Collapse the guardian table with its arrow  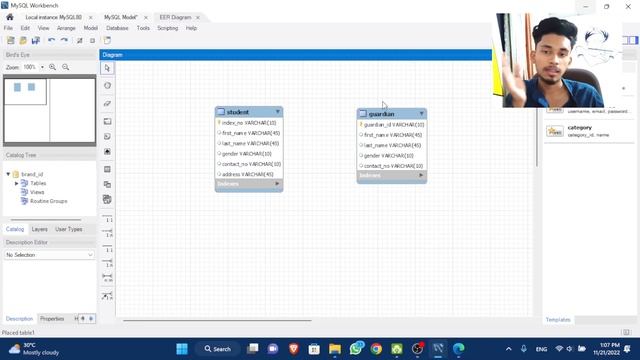coord(422,113)
